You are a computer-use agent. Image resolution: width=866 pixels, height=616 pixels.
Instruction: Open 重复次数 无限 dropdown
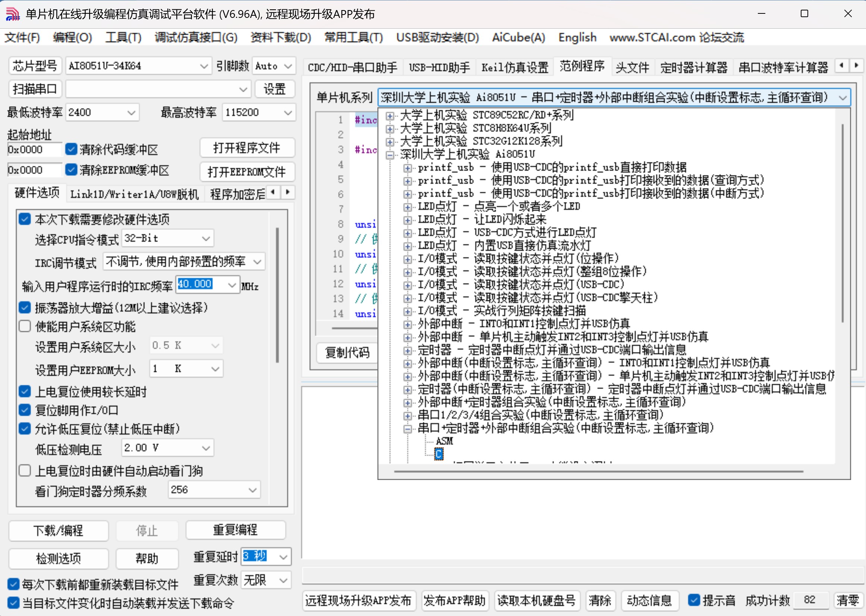[266, 580]
